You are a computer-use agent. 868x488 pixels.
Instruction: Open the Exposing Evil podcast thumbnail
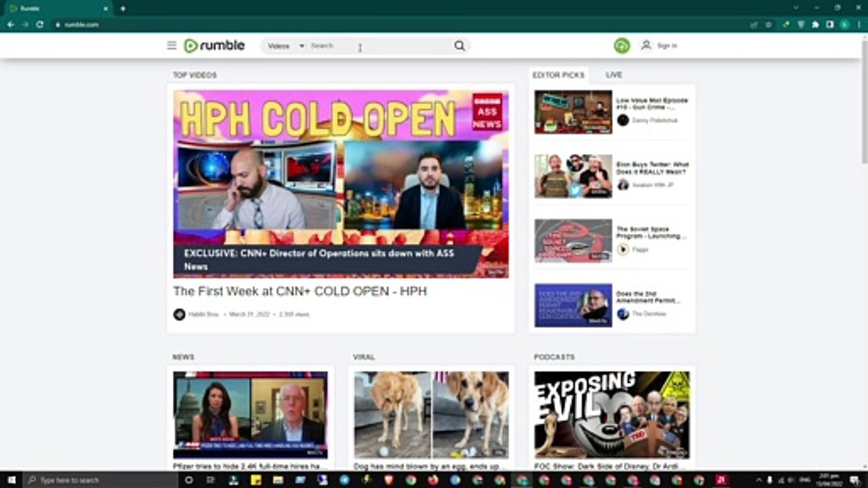(612, 415)
